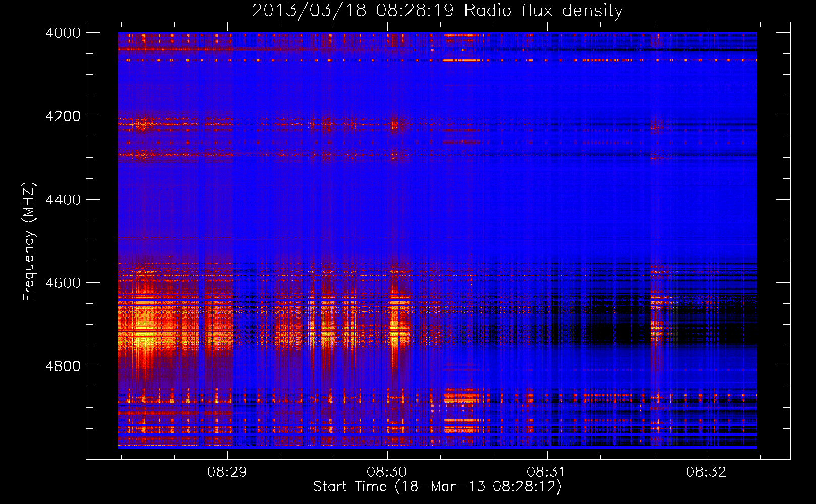
Task: Click the 08:32 time axis label
Action: pos(706,472)
